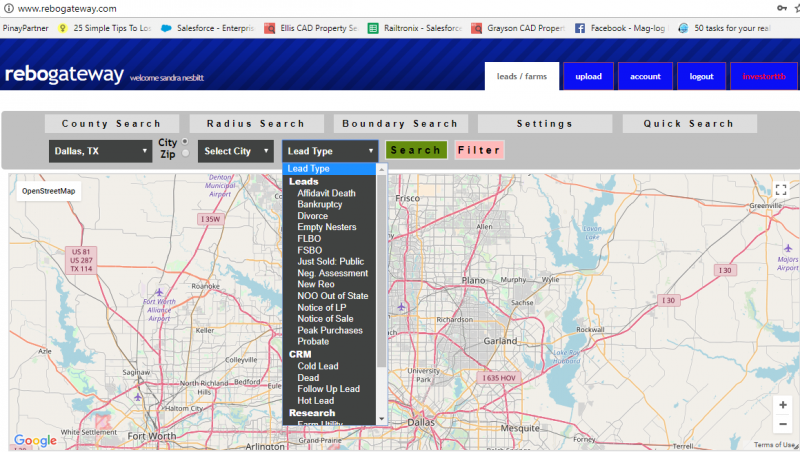Open Railtronix Salesforce bookmark
Image resolution: width=800 pixels, height=452 pixels.
click(415, 28)
